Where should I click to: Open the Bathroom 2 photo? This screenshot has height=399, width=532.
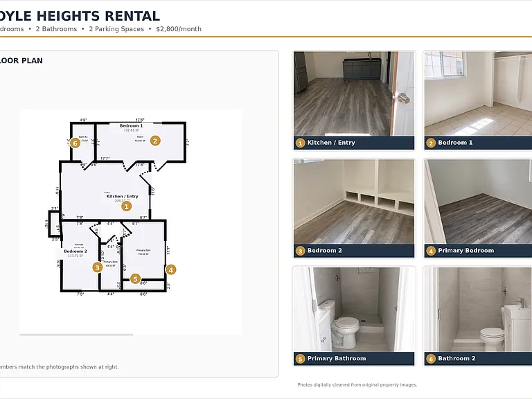tap(478, 310)
